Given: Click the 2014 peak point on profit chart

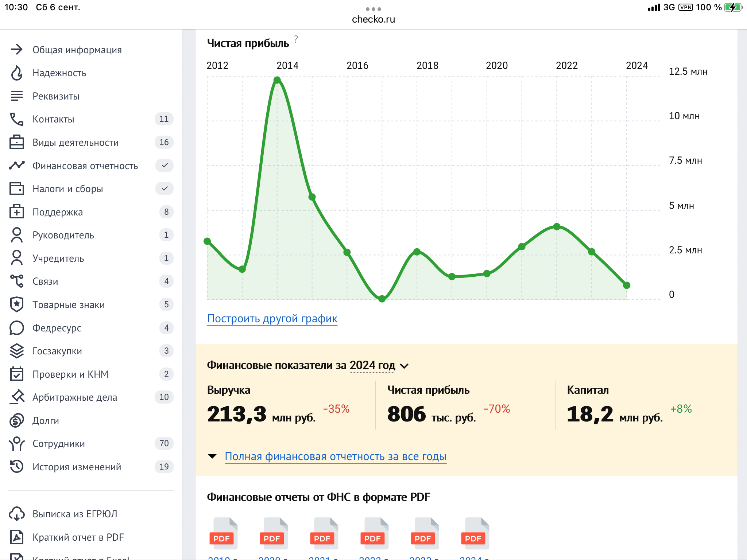Looking at the screenshot, I should pos(277,80).
